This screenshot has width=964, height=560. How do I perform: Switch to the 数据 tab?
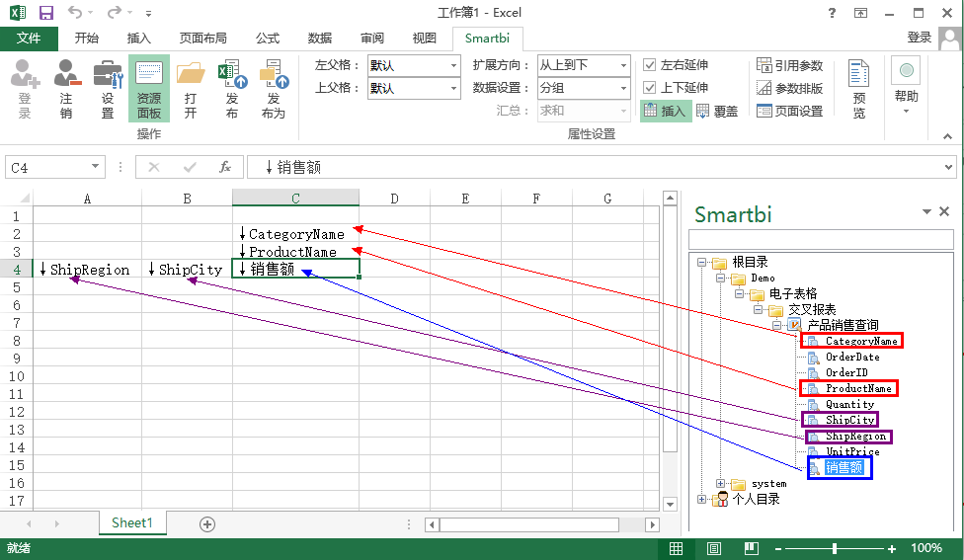pos(320,39)
